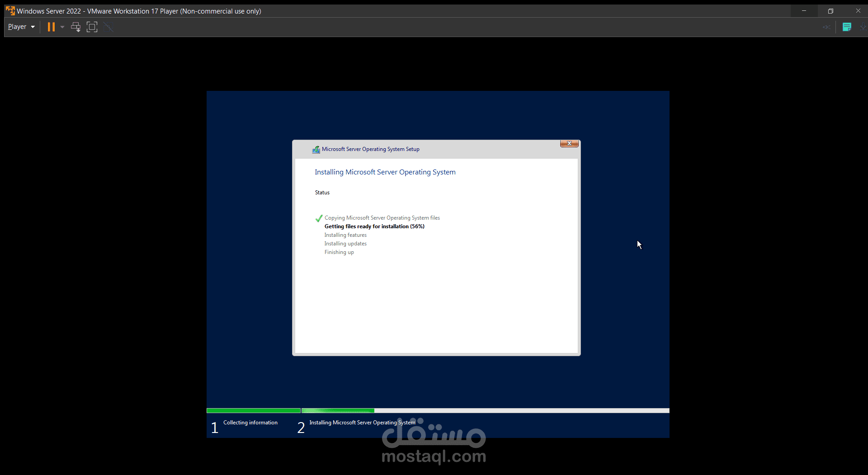Click the installation progress bar at the bottom

438,410
